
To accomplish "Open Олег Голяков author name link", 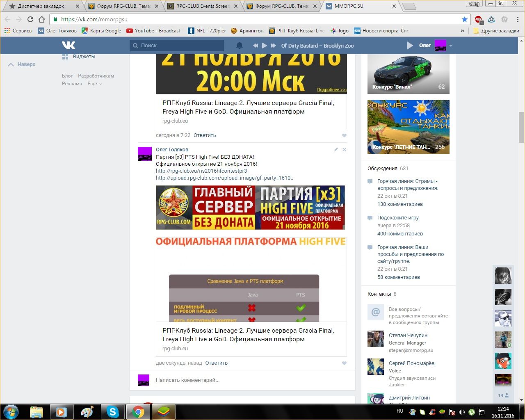I will [x=172, y=150].
